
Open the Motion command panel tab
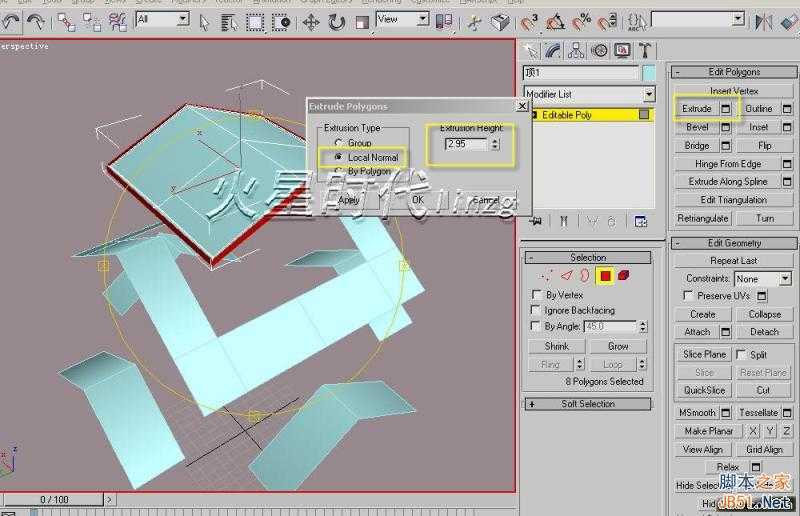(x=600, y=51)
